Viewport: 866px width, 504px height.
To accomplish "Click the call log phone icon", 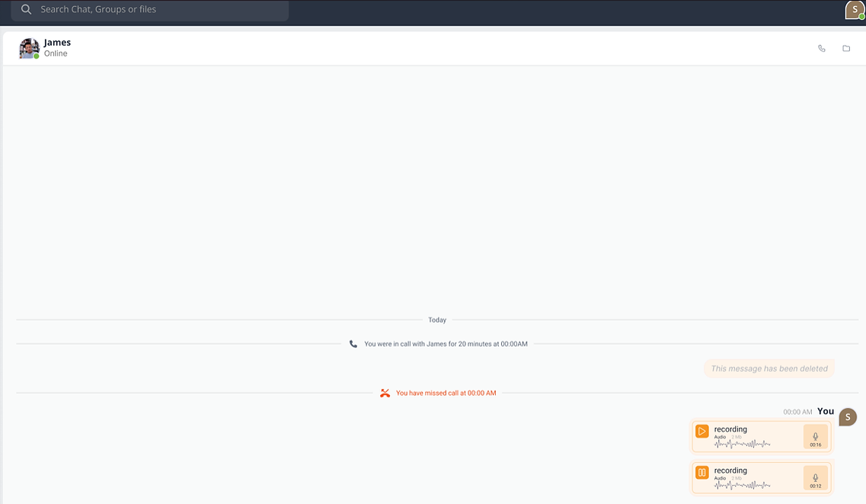I will pos(353,344).
